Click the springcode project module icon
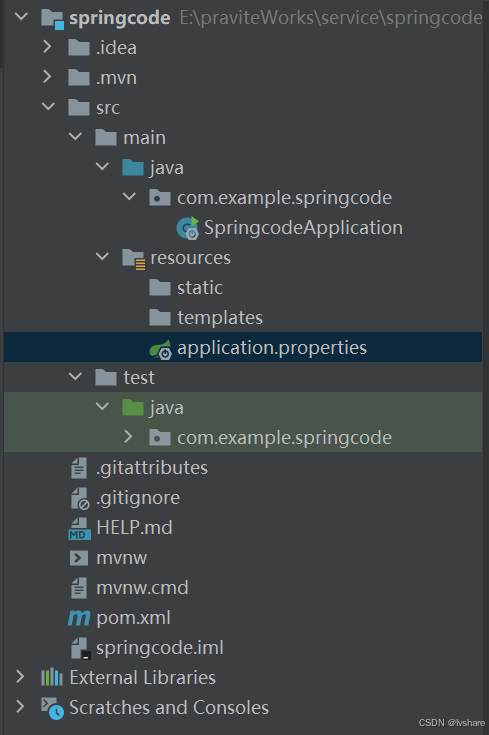Screen dimensions: 489x735 coord(52,19)
